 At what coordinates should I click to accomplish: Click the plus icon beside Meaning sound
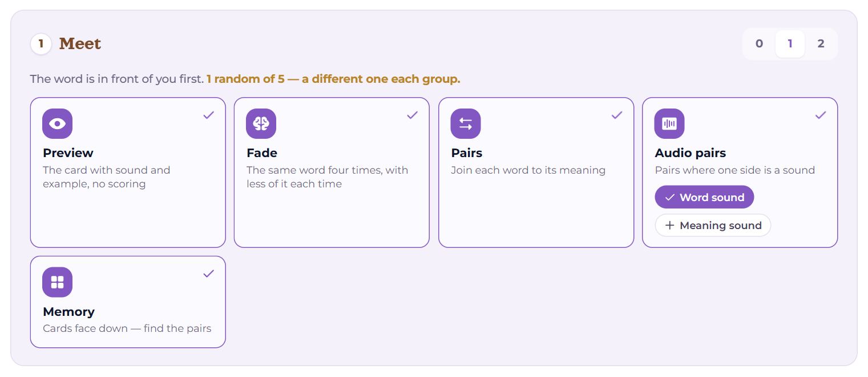point(670,226)
